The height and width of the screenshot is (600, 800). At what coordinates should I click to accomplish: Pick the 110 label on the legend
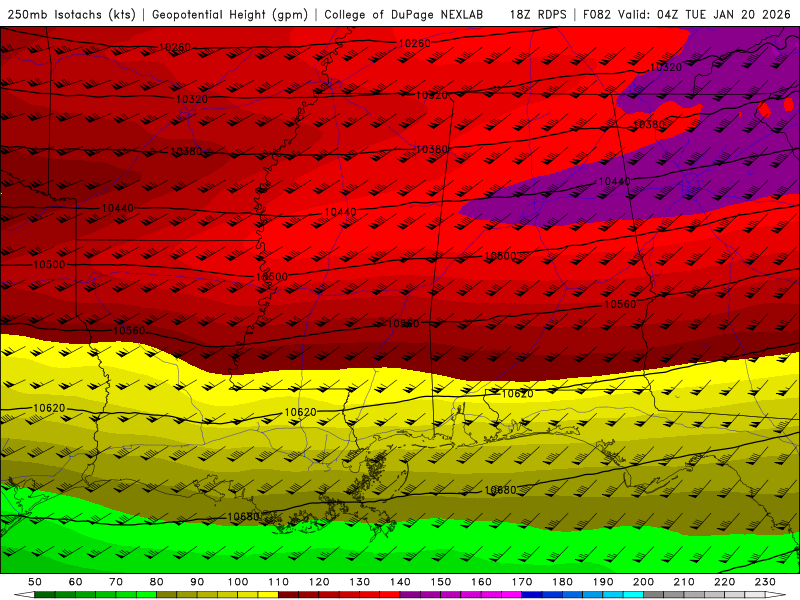coord(279,582)
